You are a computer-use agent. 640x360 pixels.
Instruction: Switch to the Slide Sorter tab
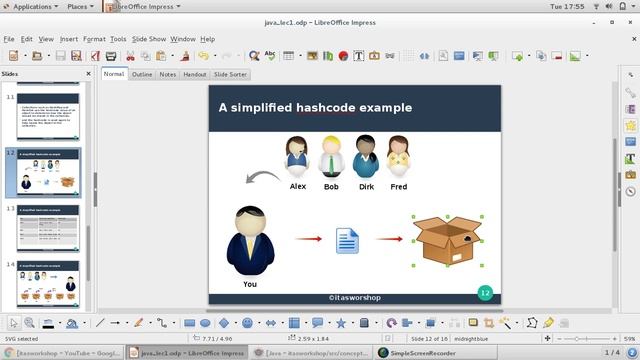point(230,74)
